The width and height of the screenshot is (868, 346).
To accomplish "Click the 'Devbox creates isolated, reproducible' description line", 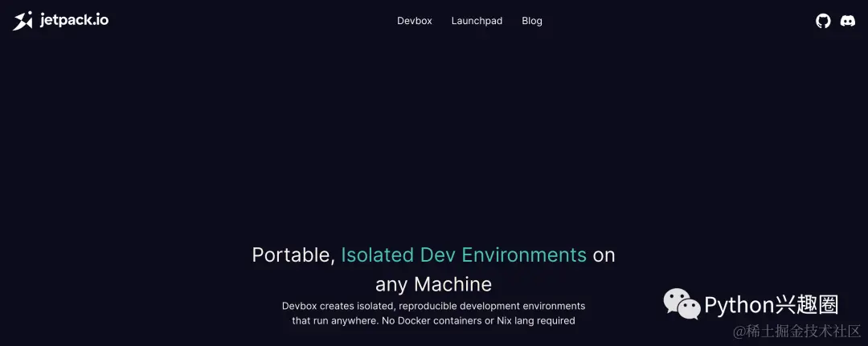I will [x=433, y=306].
